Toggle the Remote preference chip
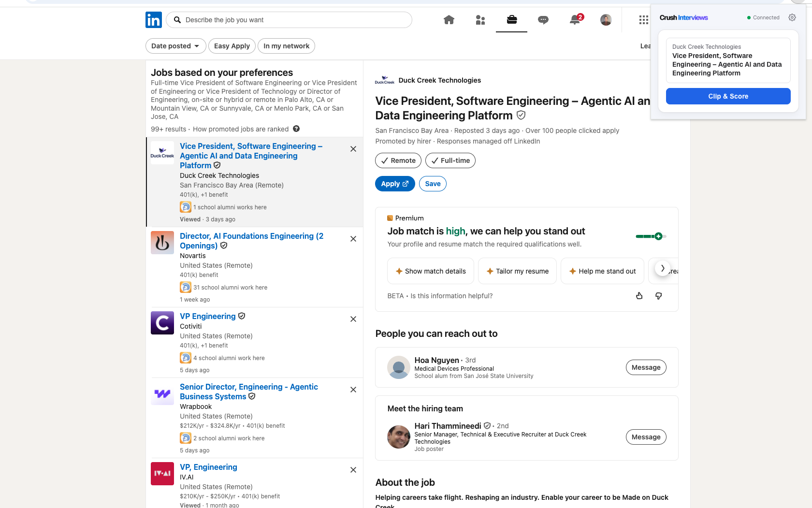This screenshot has height=508, width=812. [398, 160]
